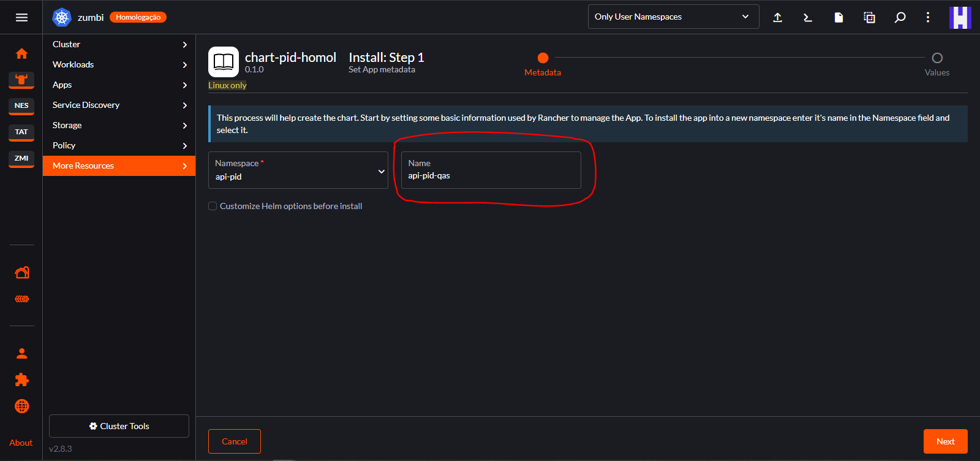Expand the Workloads menu section
980x461 pixels.
119,64
